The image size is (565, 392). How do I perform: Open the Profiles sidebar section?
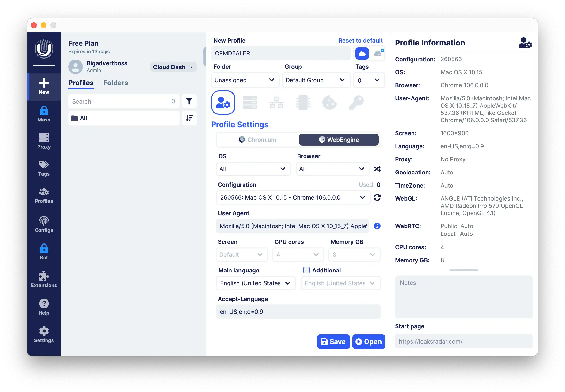[44, 196]
